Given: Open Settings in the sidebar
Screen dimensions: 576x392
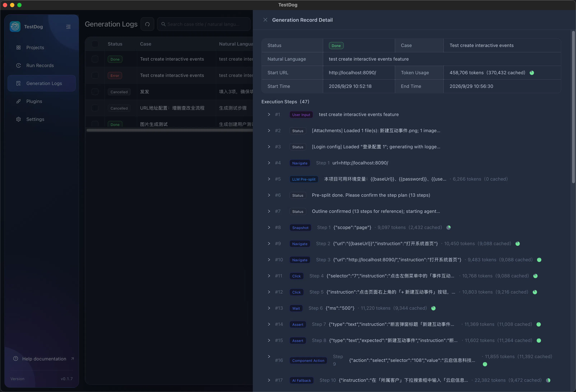Looking at the screenshot, I should tap(42, 119).
